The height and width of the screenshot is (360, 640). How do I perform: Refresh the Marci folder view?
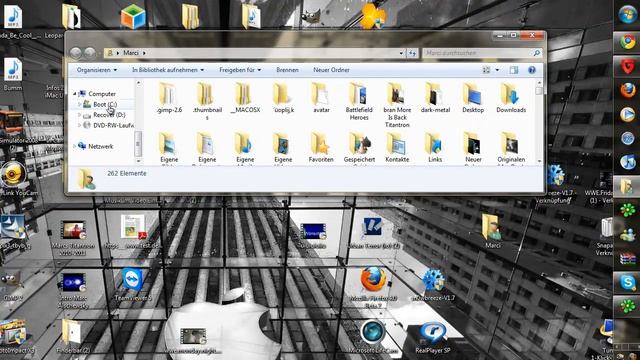coord(412,53)
